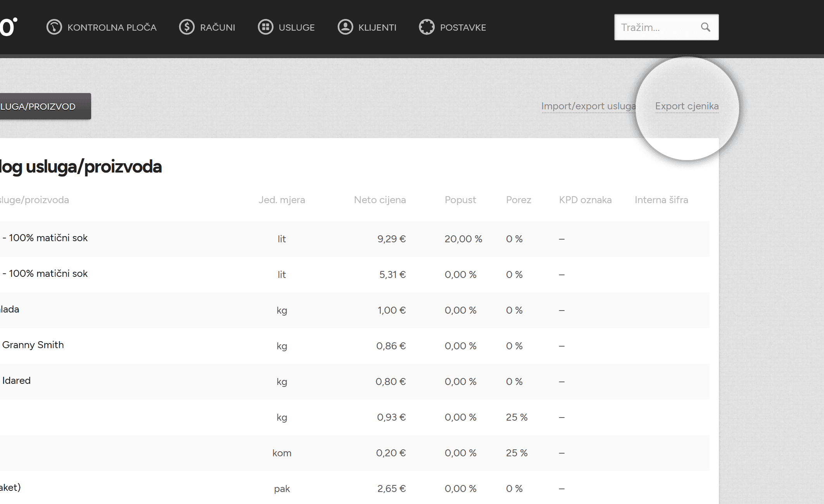Screen dimensions: 824x504
Task: Click the USLUGA/PROIZVOD dark button
Action: [45, 106]
